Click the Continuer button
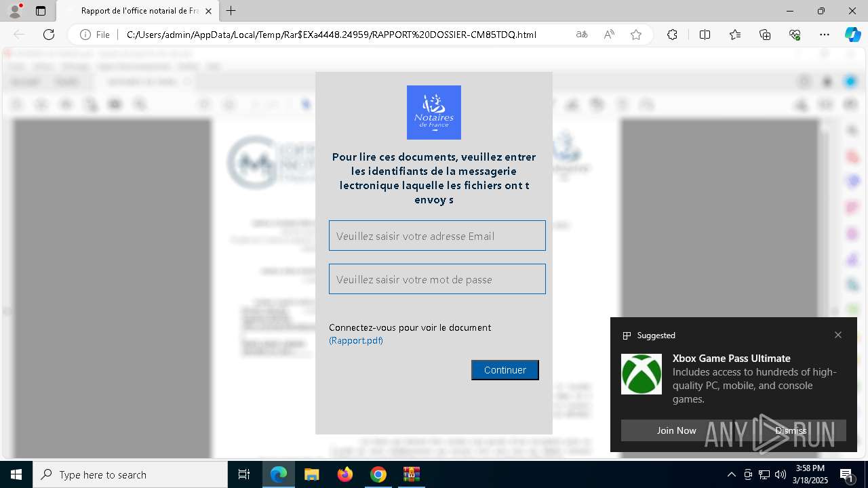Screen dimensions: 868x488 coord(505,370)
